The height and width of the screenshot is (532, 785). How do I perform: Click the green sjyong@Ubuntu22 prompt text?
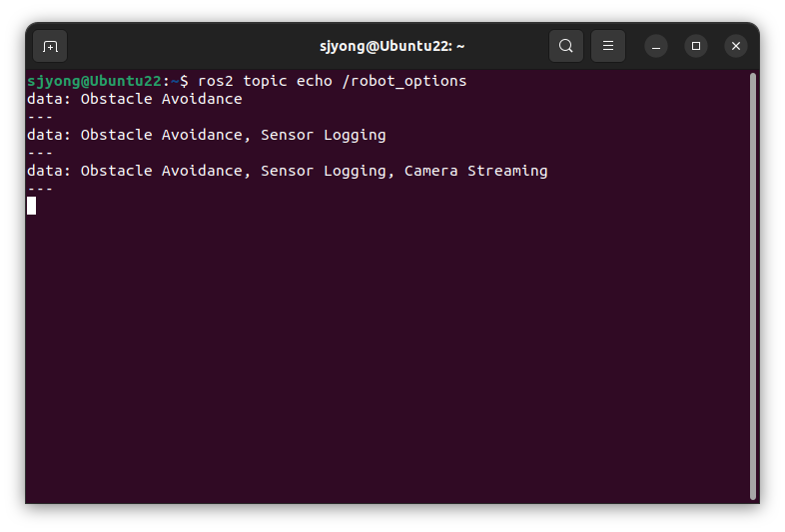click(x=94, y=81)
